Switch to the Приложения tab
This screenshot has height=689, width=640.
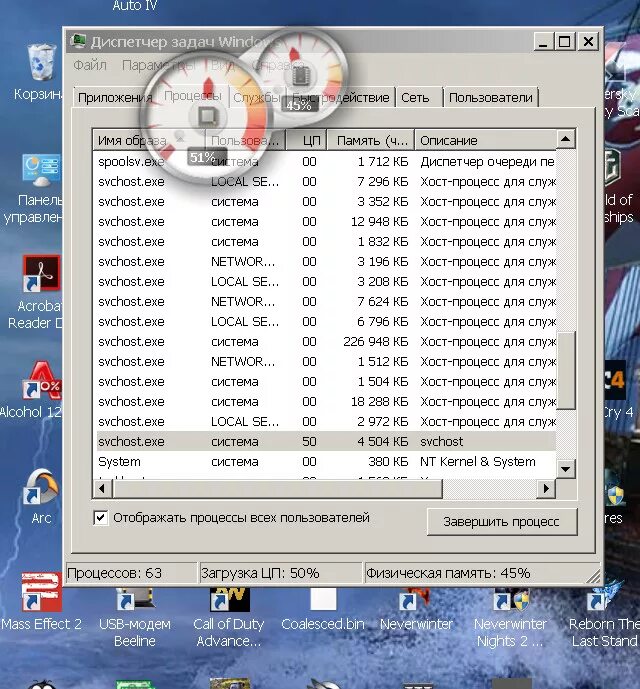(x=115, y=97)
